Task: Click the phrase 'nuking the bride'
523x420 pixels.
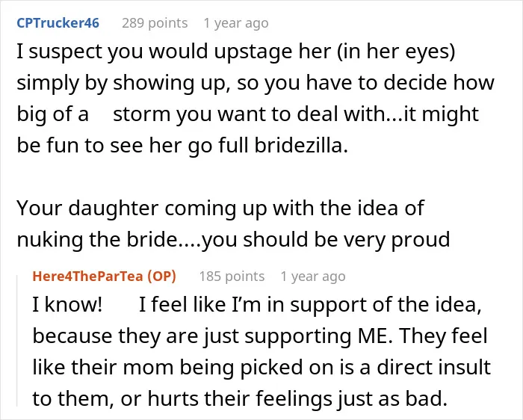Action: [x=96, y=240]
